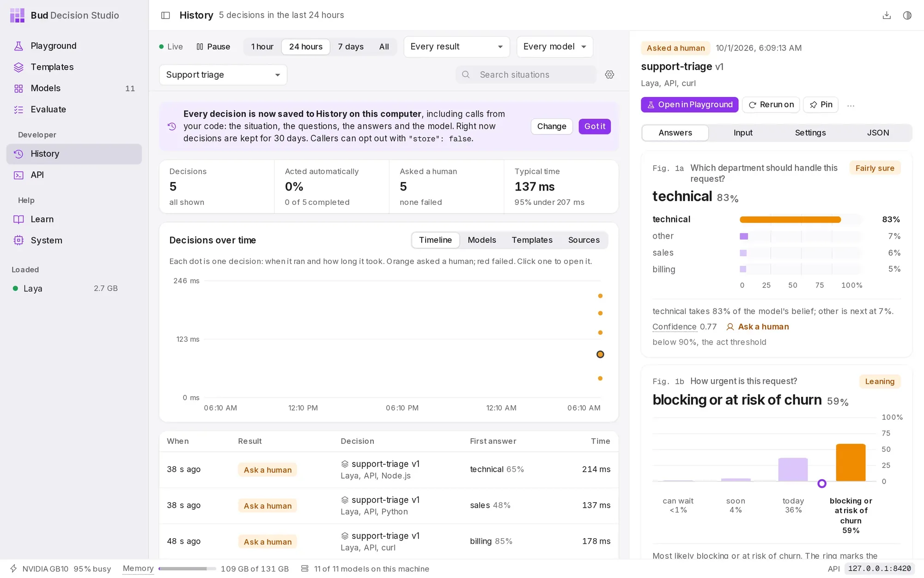This screenshot has width=924, height=578.
Task: Open the settings gear beside the search box
Action: pyautogui.click(x=609, y=74)
